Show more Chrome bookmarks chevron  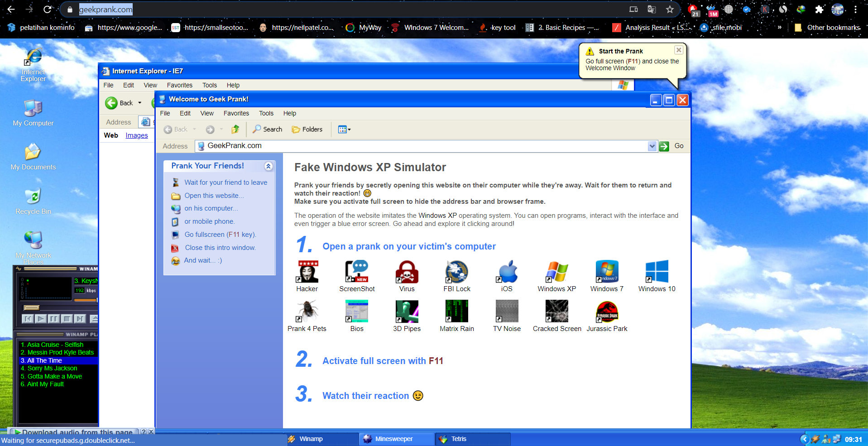click(x=780, y=28)
